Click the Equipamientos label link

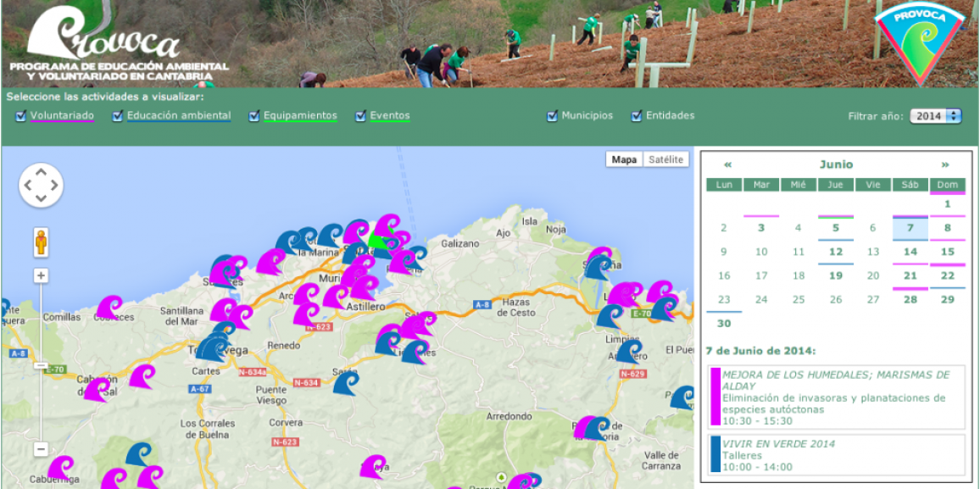(x=301, y=115)
